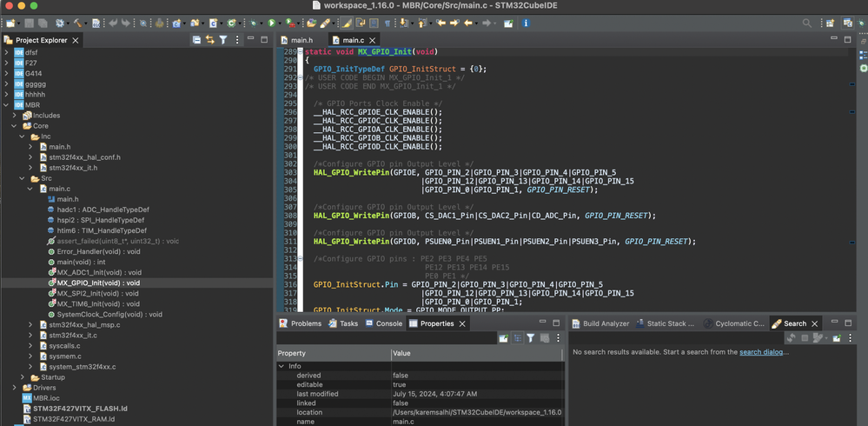Click the yellow Back navigation arrow
The image size is (868, 426).
click(468, 23)
